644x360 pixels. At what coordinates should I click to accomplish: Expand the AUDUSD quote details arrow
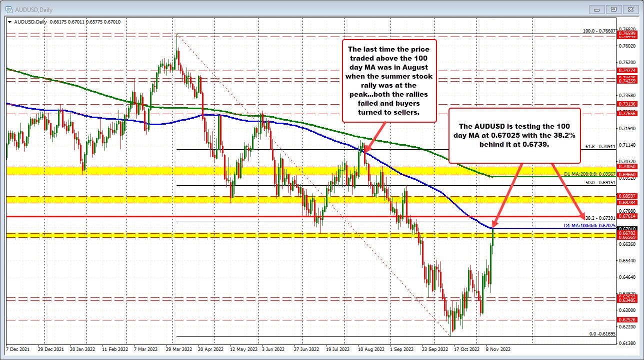[10, 22]
